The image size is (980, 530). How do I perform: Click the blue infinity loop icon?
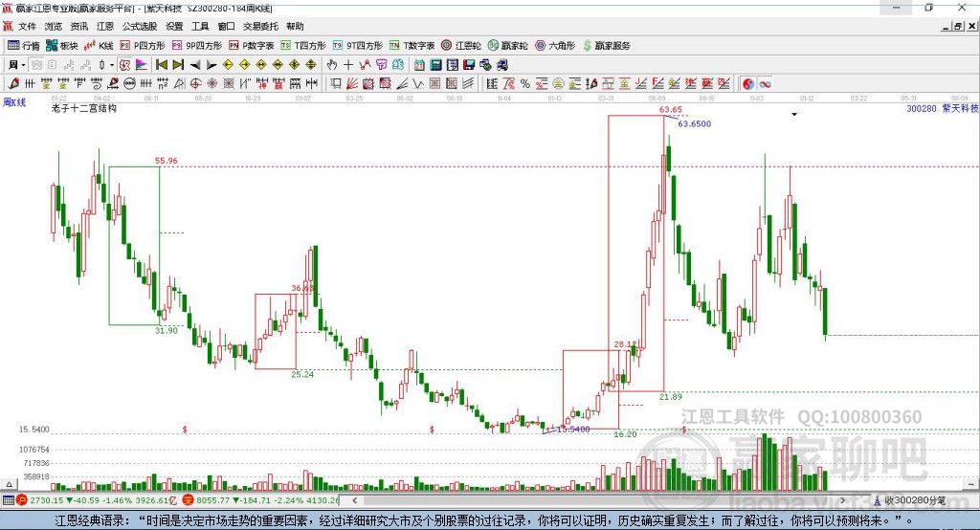[x=765, y=84]
